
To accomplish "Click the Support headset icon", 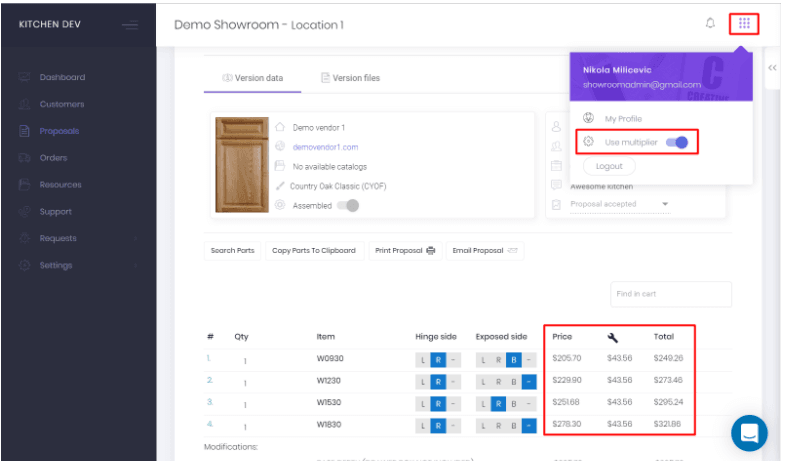I will [24, 212].
